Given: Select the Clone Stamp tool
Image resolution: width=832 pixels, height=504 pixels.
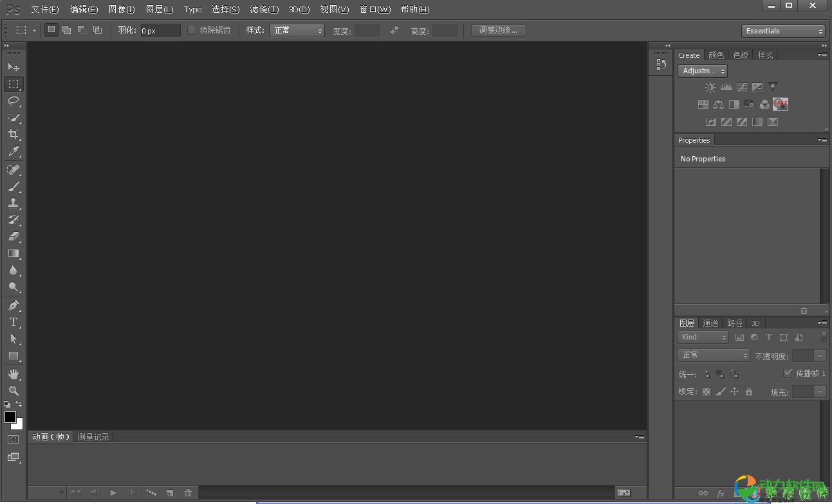Looking at the screenshot, I should click(x=13, y=203).
